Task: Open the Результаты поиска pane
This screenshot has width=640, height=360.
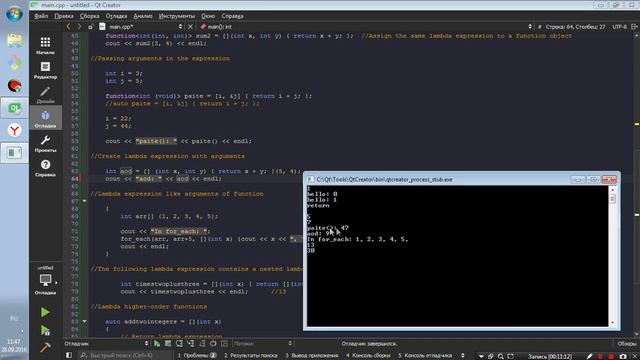Action: [251, 356]
